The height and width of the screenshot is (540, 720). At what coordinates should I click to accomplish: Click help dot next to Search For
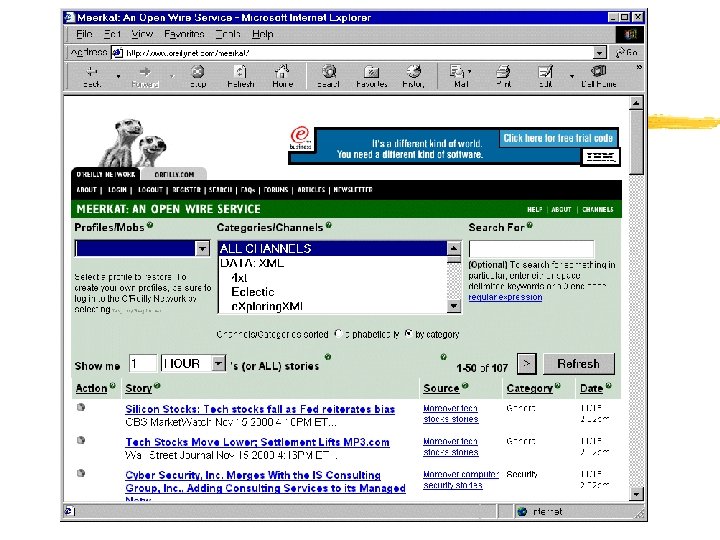(529, 225)
